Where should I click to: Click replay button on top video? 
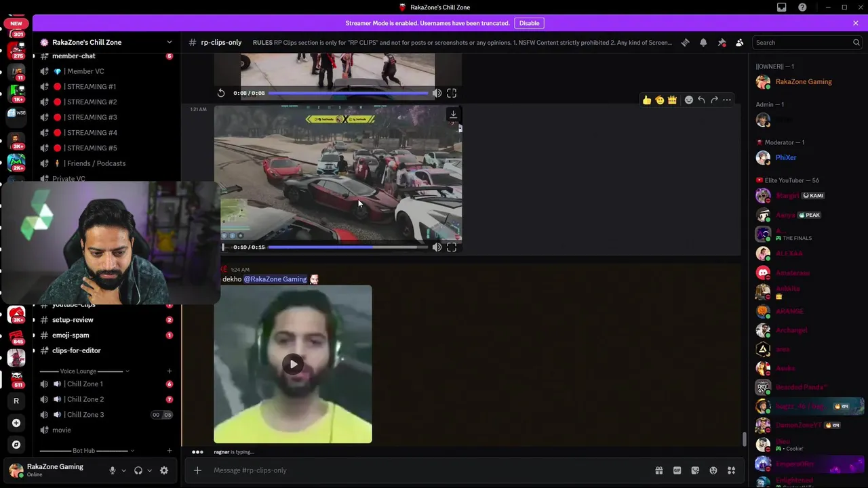coord(221,93)
